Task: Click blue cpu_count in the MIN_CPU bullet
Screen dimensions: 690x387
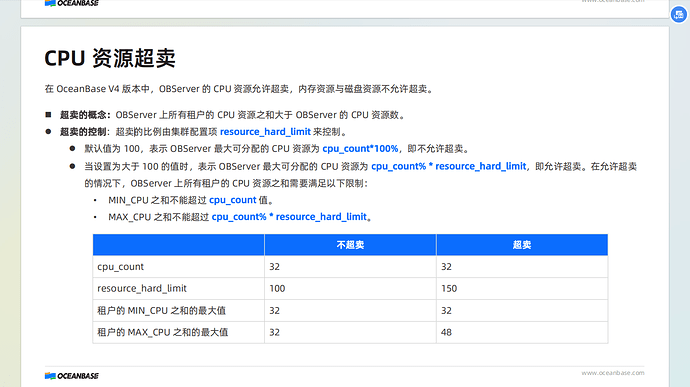Action: pos(232,200)
